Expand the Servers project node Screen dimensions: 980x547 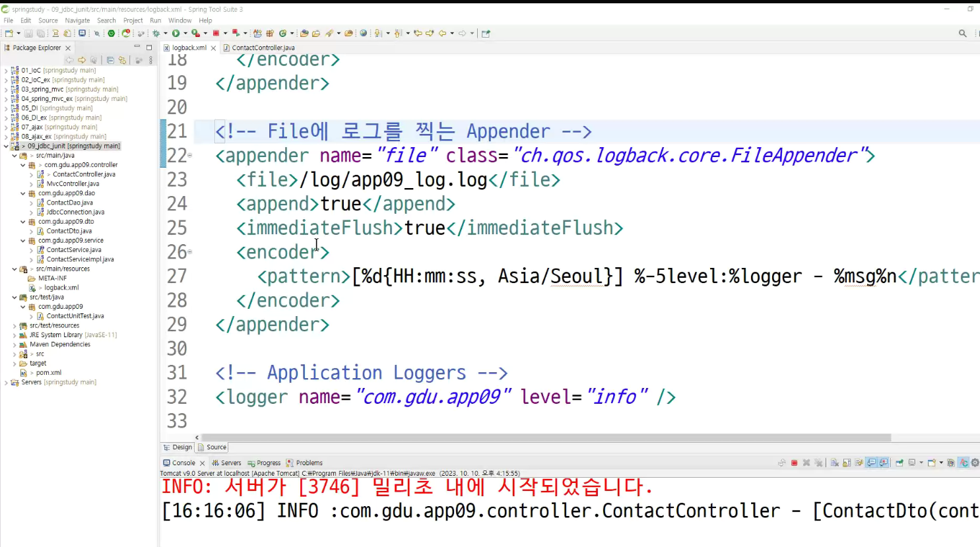point(6,382)
